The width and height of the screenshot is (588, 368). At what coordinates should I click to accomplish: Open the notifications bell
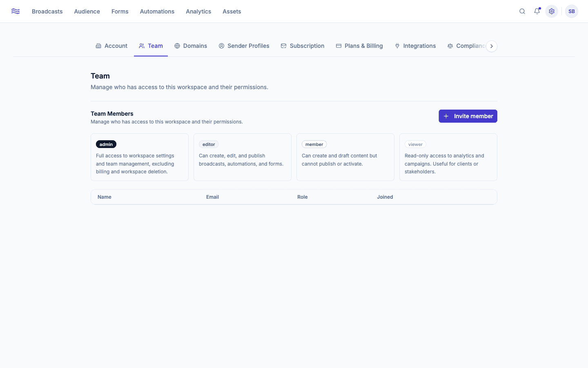click(x=537, y=11)
